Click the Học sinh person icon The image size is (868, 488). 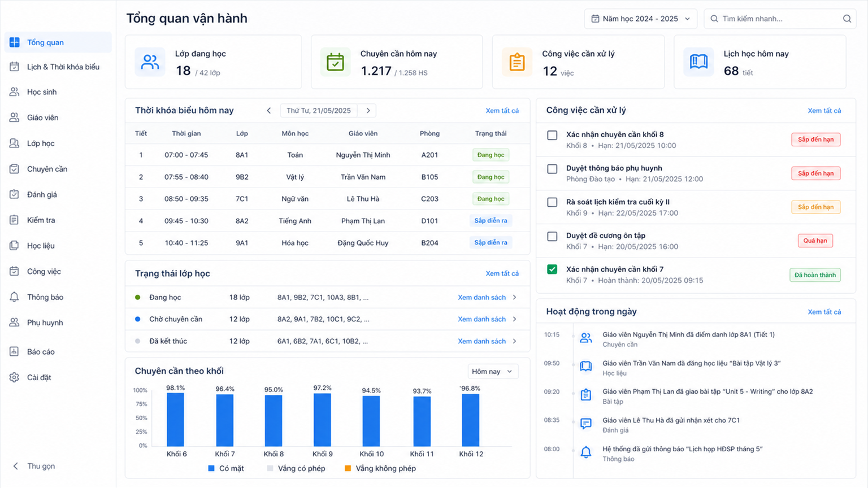click(15, 92)
